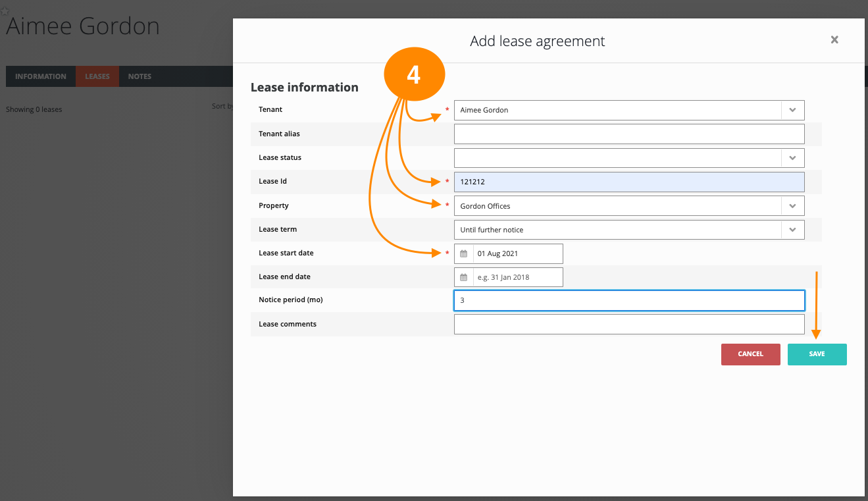Click the Aimee Gordon page title
The width and height of the screenshot is (868, 501).
(x=83, y=26)
